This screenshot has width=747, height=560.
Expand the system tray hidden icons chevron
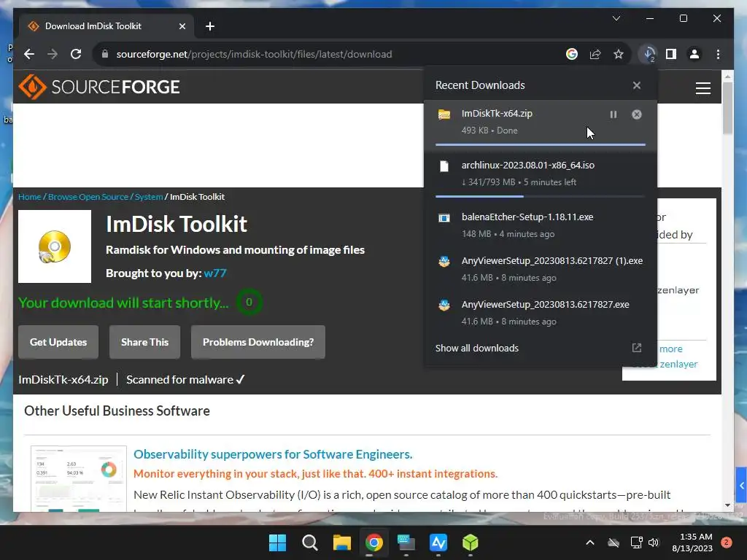click(589, 542)
